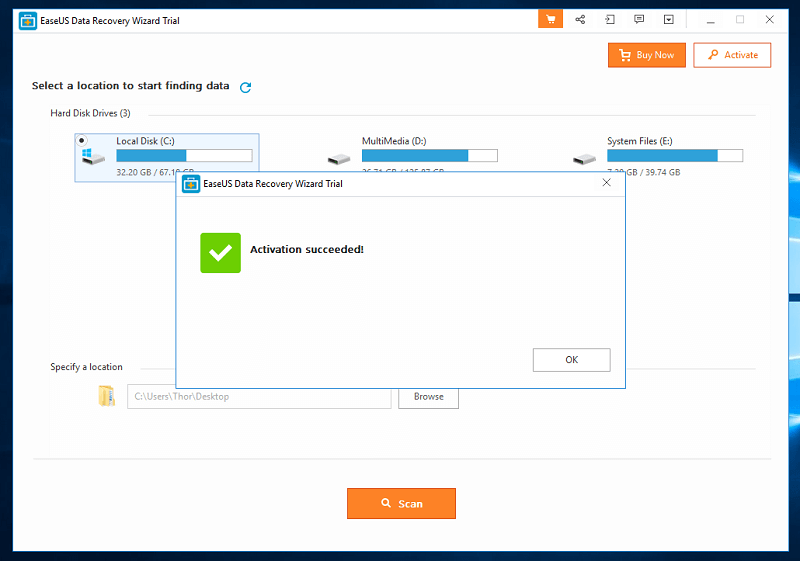This screenshot has height=561, width=800.
Task: Click the Local Disk (C:) drive icon
Action: (x=93, y=157)
